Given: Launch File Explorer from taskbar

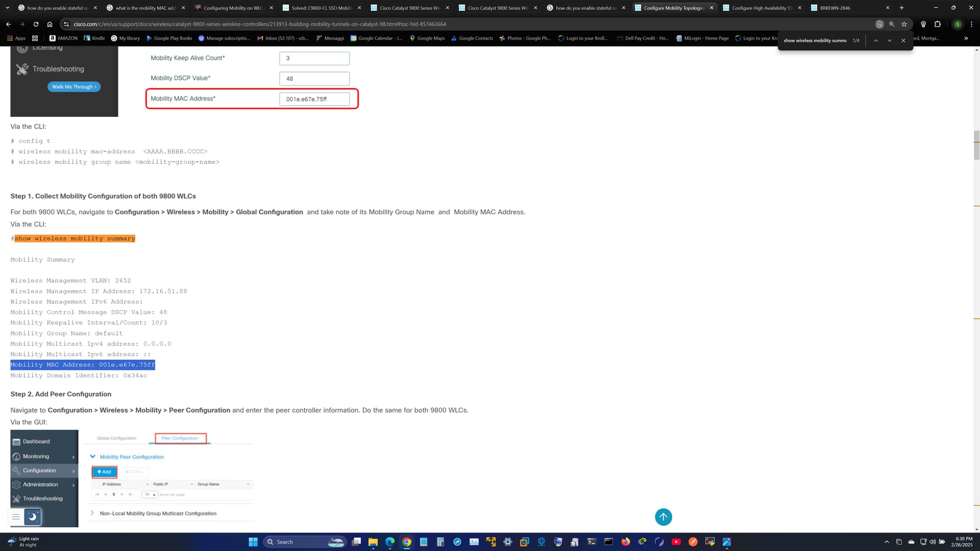Looking at the screenshot, I should coord(373,542).
